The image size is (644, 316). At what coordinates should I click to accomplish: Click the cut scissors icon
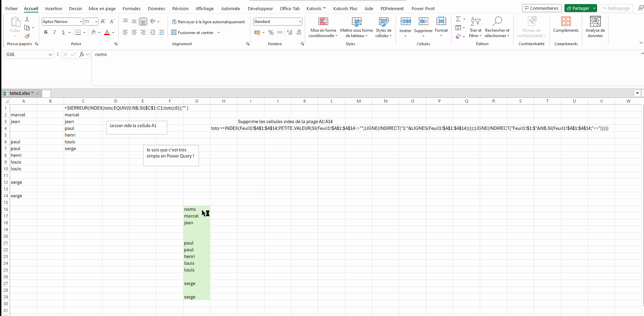pyautogui.click(x=27, y=19)
